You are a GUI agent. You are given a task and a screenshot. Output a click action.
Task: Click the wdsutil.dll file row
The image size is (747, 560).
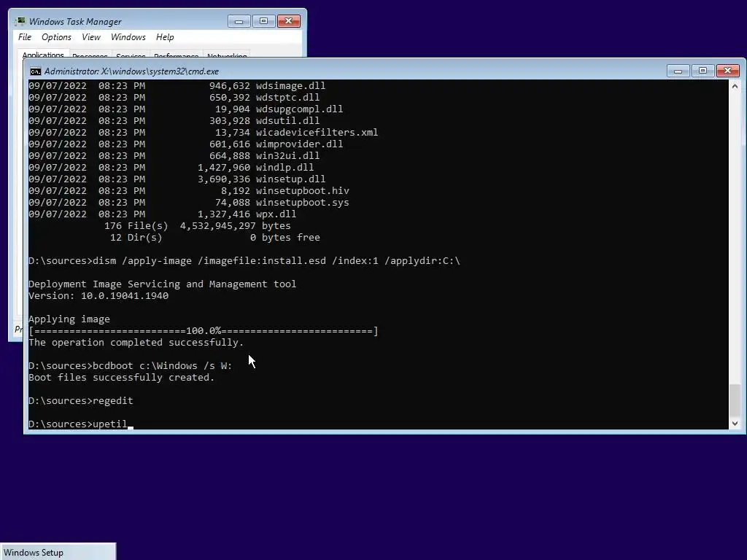click(174, 121)
